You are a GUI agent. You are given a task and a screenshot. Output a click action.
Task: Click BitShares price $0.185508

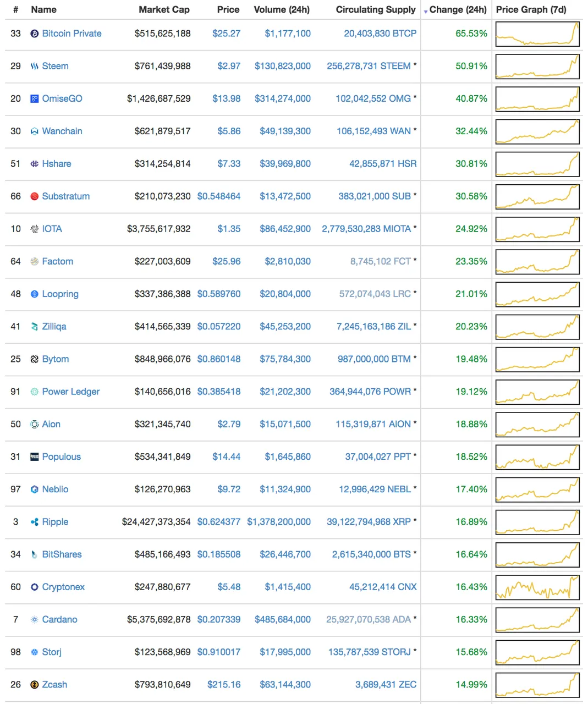click(219, 554)
